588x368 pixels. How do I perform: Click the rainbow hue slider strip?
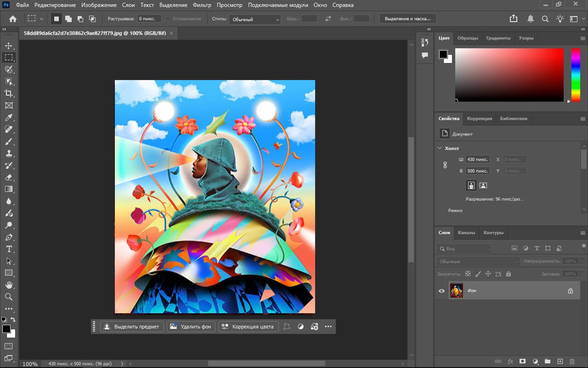tap(575, 75)
